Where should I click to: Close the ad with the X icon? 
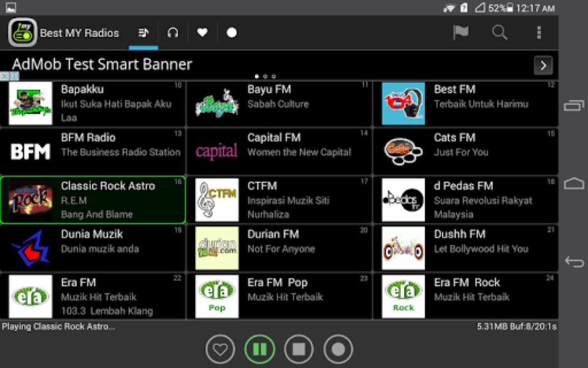pos(4,76)
